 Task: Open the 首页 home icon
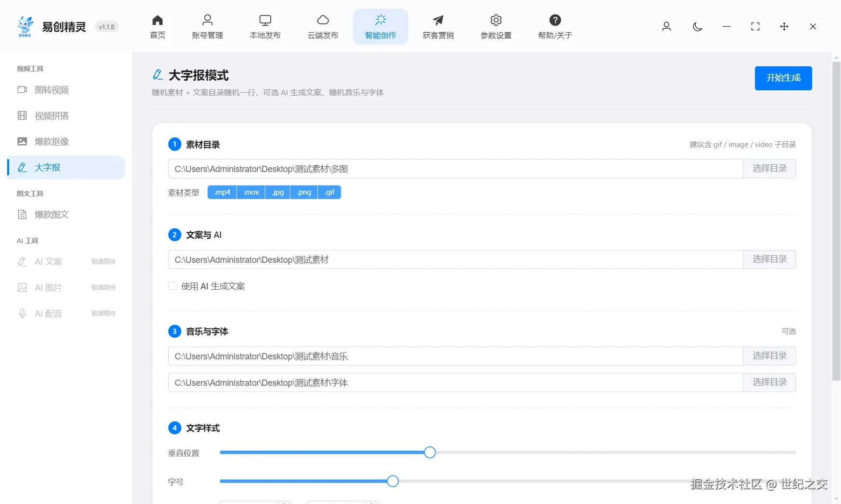click(x=157, y=26)
